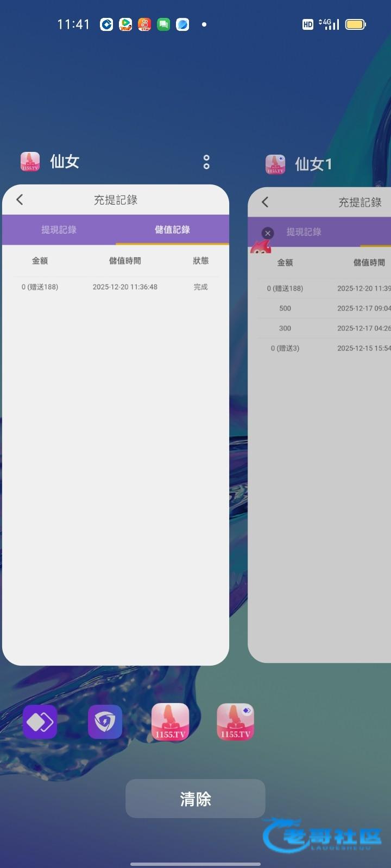Viewport: 391px width, 868px height.
Task: Open the three-dot menu for 仙女 card
Action: pos(206,162)
